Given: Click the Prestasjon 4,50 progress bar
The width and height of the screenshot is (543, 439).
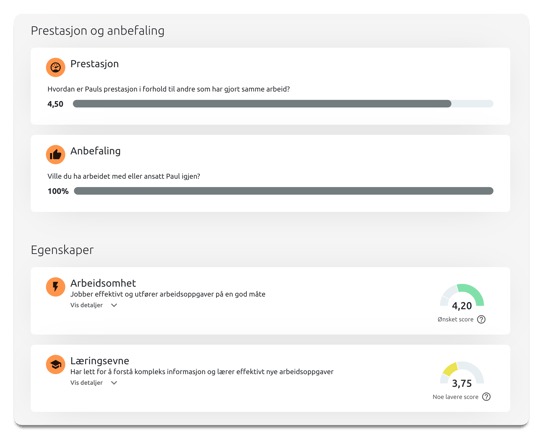Looking at the screenshot, I should point(283,104).
